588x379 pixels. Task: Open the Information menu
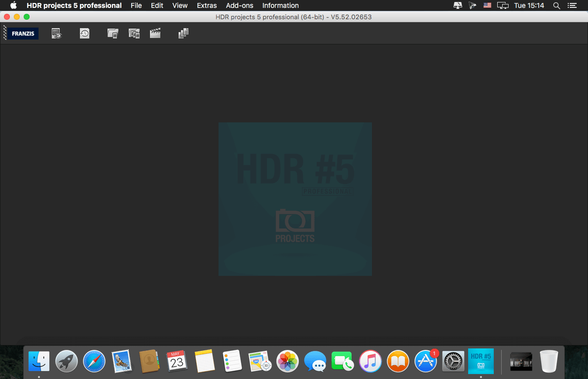(281, 5)
